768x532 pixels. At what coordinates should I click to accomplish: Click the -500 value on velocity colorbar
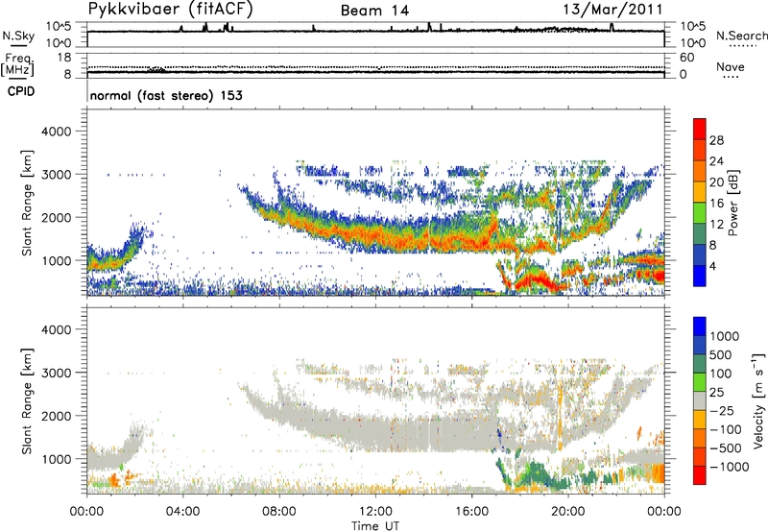coord(725,448)
